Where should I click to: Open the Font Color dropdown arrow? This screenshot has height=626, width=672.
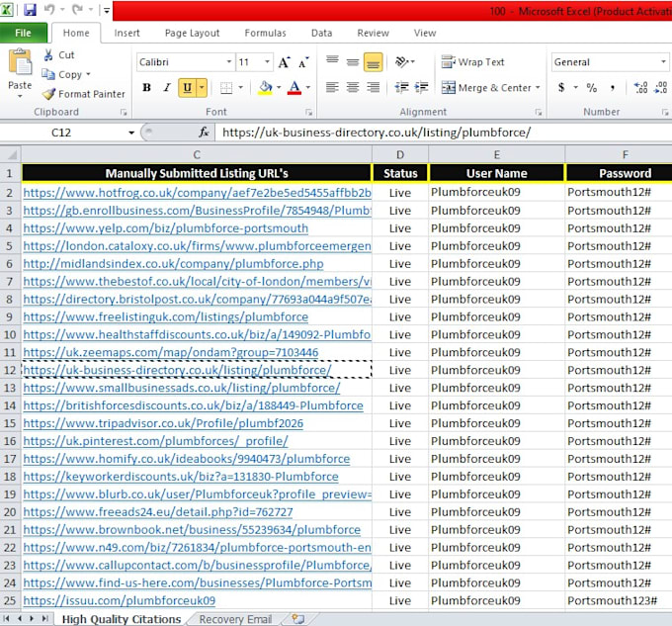(308, 88)
